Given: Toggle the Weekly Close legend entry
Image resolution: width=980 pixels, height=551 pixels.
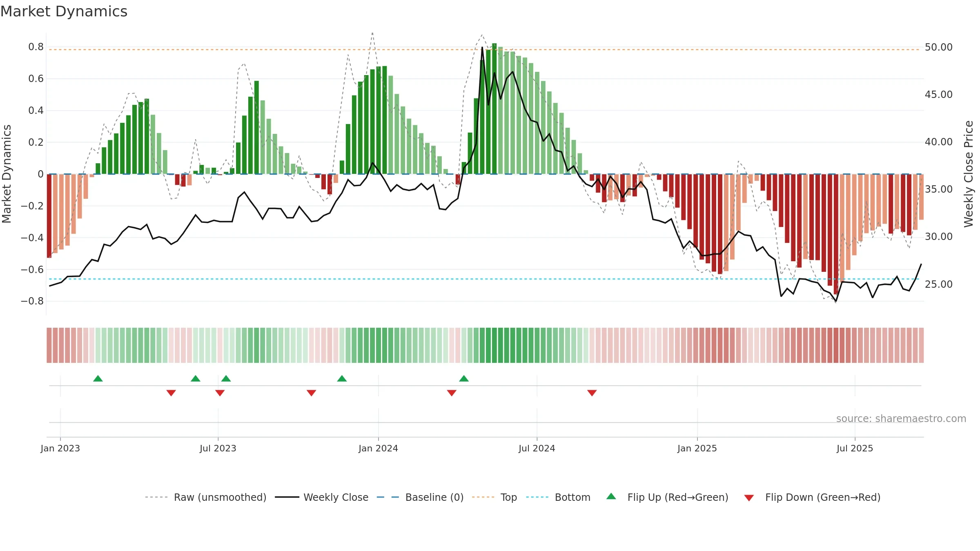Looking at the screenshot, I should pyautogui.click(x=321, y=497).
